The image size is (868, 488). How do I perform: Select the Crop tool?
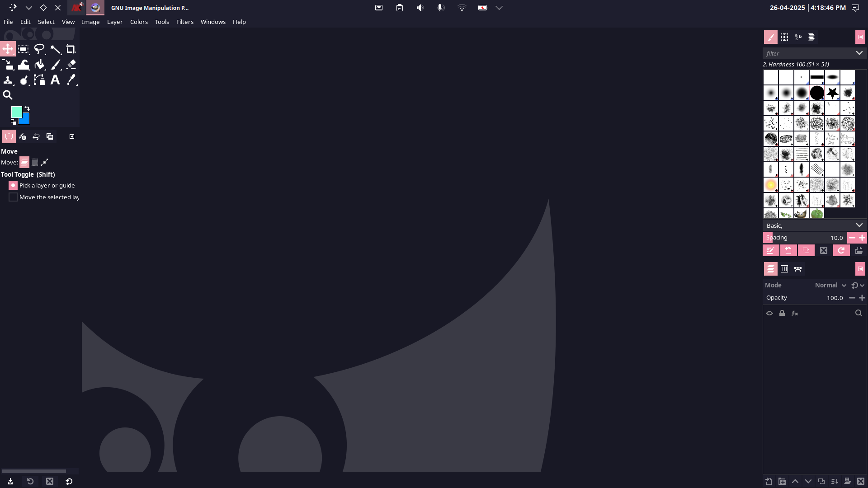(71, 49)
